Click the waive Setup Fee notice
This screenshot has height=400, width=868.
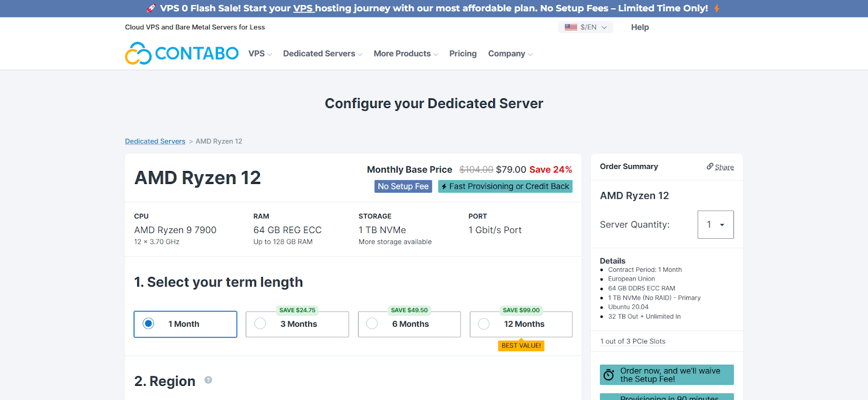point(667,375)
